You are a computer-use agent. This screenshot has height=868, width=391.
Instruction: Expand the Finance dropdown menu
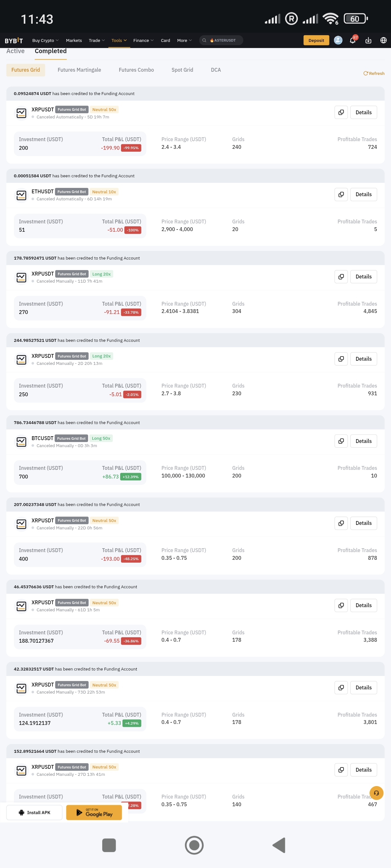[x=143, y=40]
